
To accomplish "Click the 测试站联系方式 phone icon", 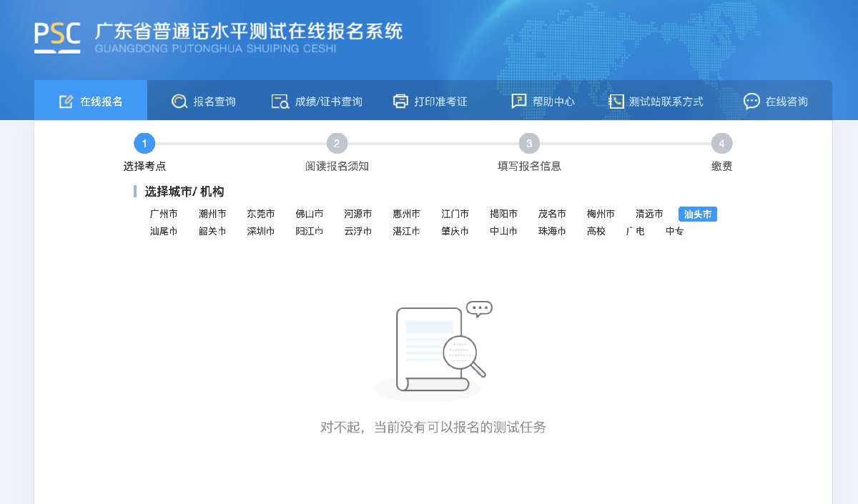I will click(616, 102).
